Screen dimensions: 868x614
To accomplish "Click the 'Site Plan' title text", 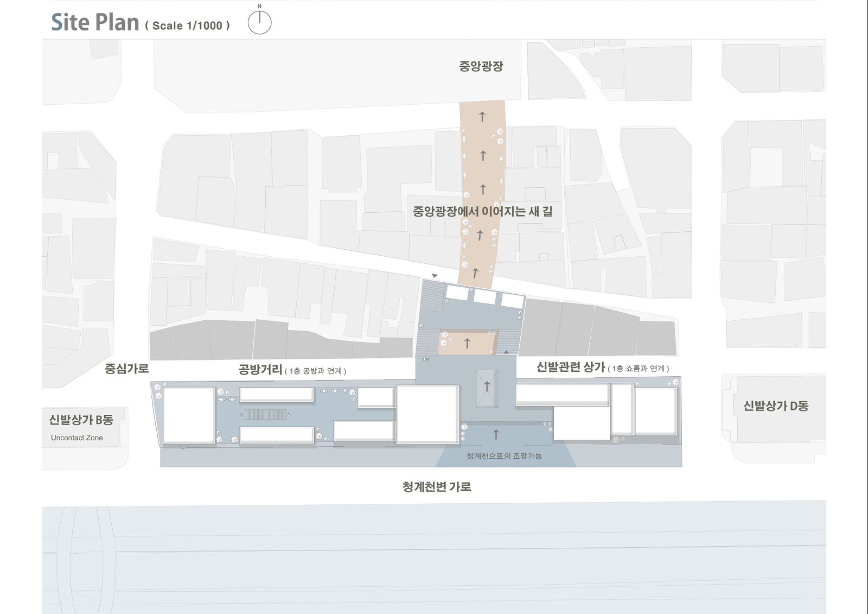I will [x=95, y=22].
